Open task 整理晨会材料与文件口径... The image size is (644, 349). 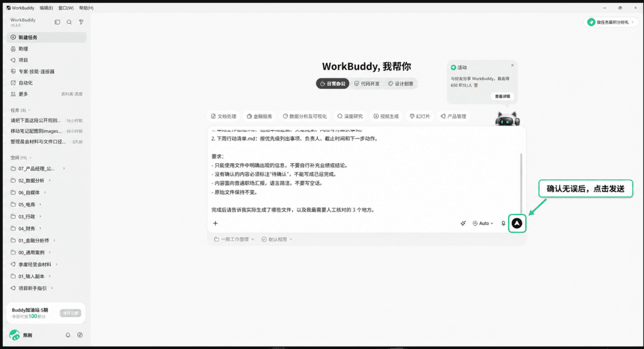click(x=47, y=142)
